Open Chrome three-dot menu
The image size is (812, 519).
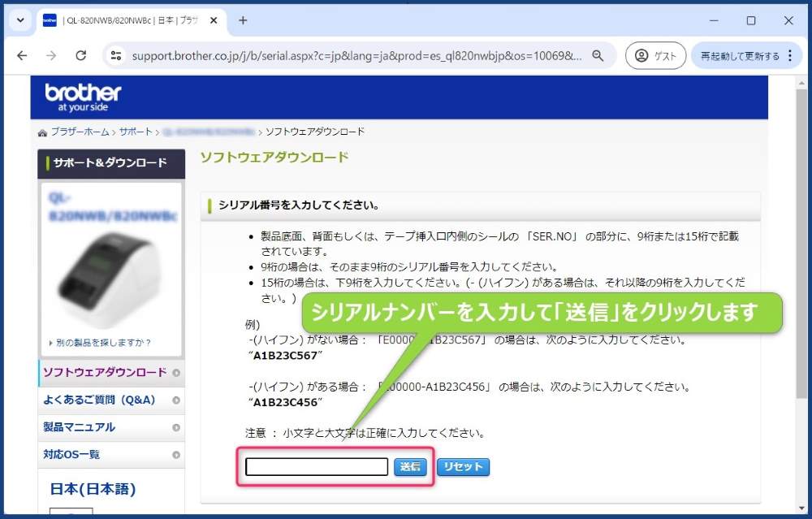click(790, 55)
